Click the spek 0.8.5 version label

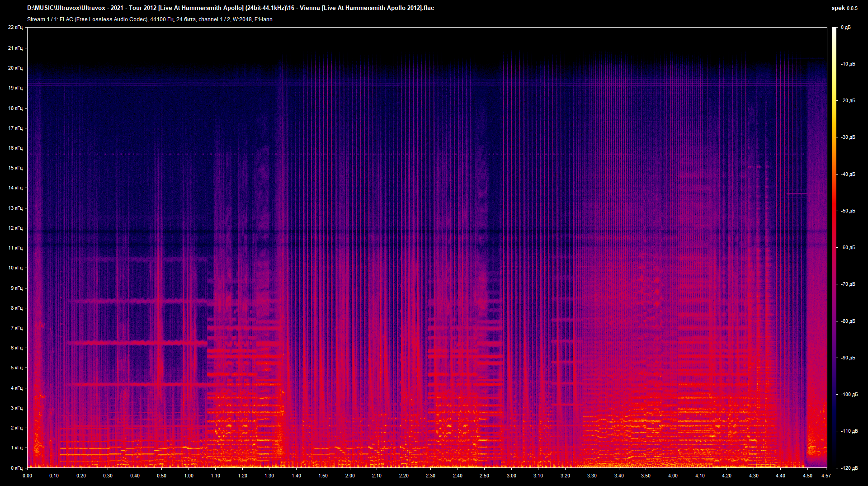[x=844, y=8]
